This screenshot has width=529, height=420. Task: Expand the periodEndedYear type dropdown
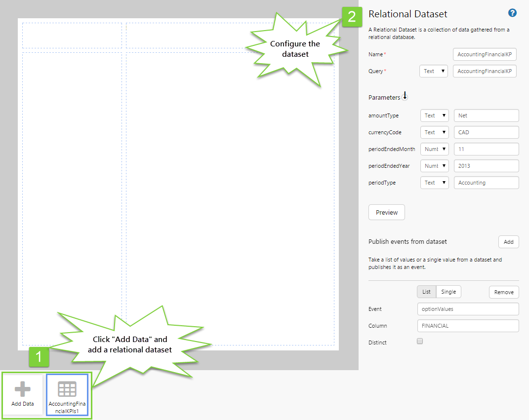tap(434, 166)
